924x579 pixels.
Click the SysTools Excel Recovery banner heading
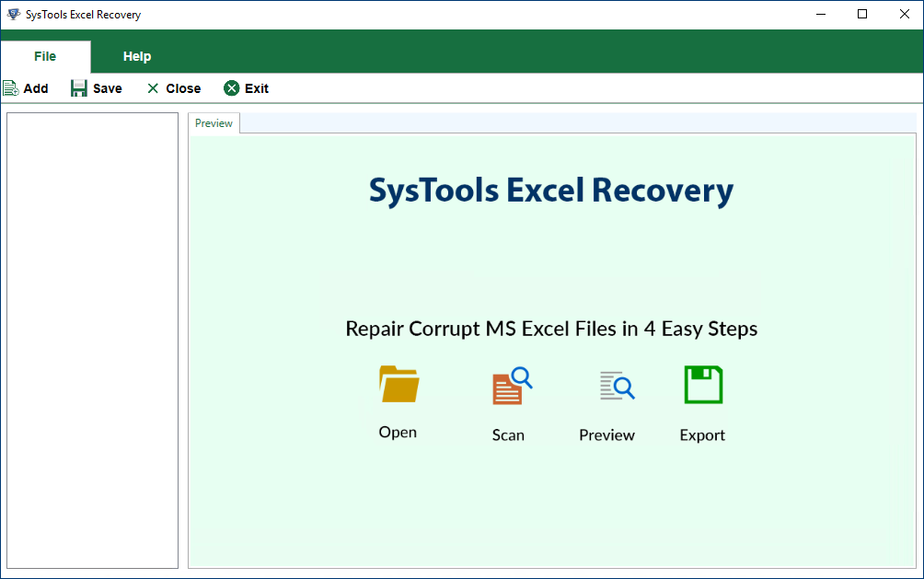551,191
